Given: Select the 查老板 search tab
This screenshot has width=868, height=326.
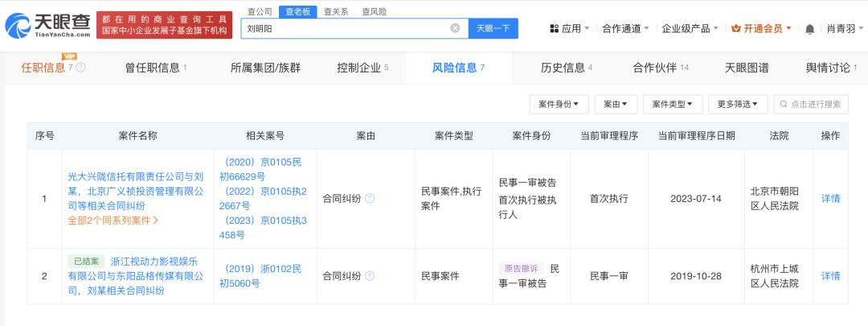Looking at the screenshot, I should point(298,11).
